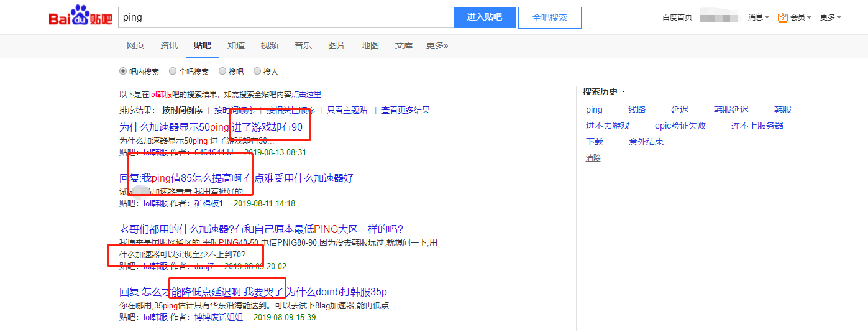This screenshot has height=332, width=868.
Task: Select history term 意外结束
Action: click(646, 142)
